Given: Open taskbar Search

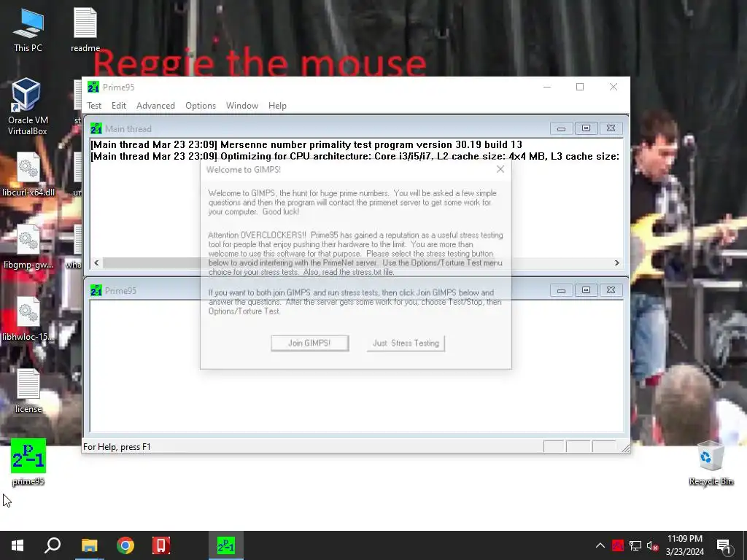Looking at the screenshot, I should [x=53, y=545].
